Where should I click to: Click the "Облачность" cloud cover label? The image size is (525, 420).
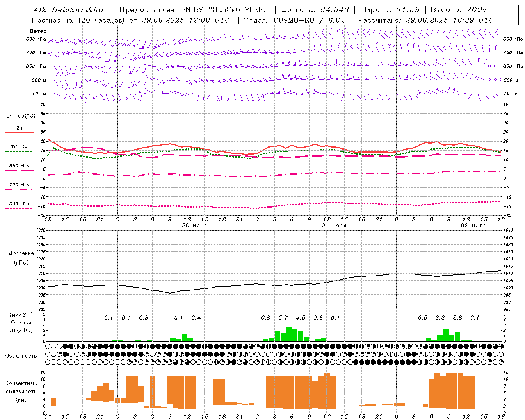21,356
